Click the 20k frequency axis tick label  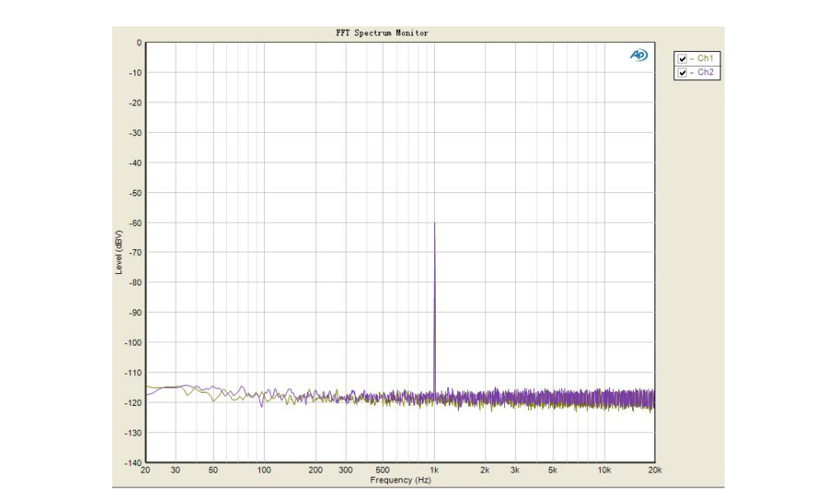[654, 470]
